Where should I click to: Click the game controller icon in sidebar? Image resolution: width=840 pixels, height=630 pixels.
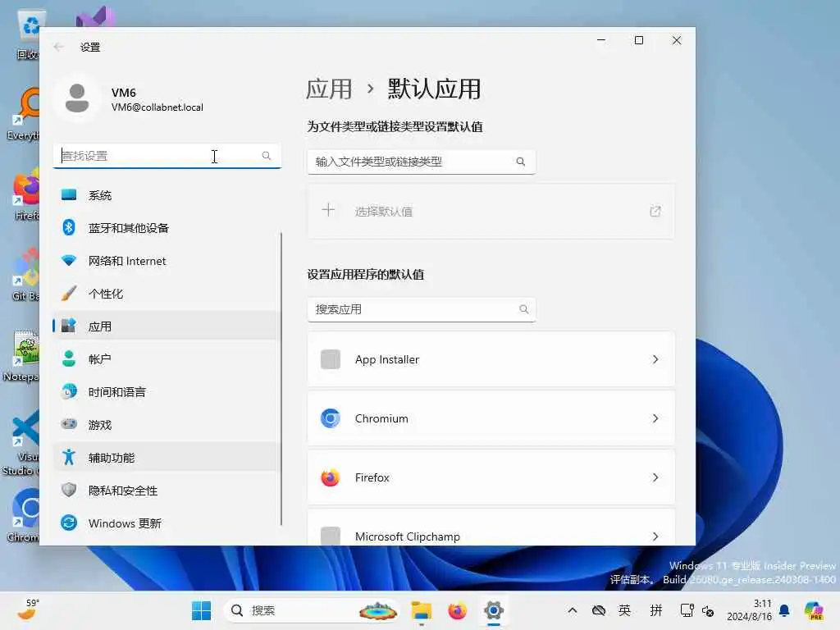(69, 424)
